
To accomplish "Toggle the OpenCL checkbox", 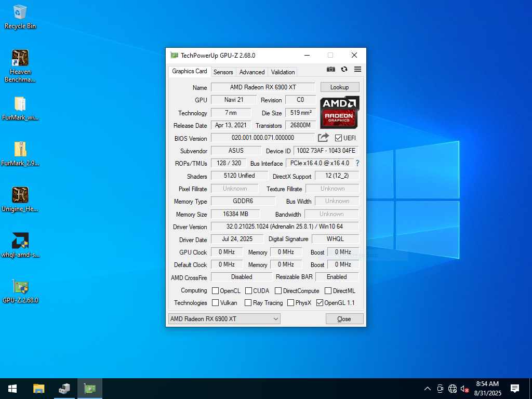I will click(215, 291).
